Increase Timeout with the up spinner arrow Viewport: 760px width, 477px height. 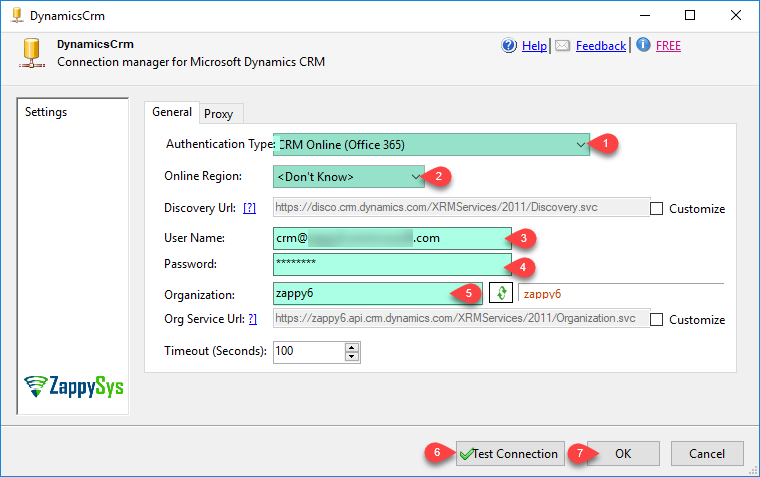coord(352,347)
